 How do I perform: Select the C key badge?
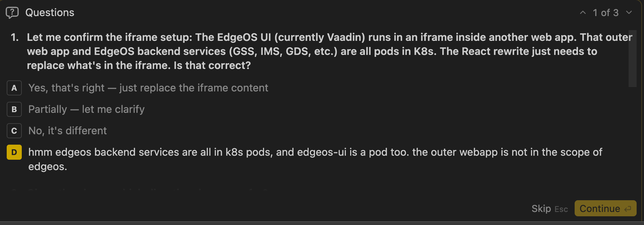point(14,131)
